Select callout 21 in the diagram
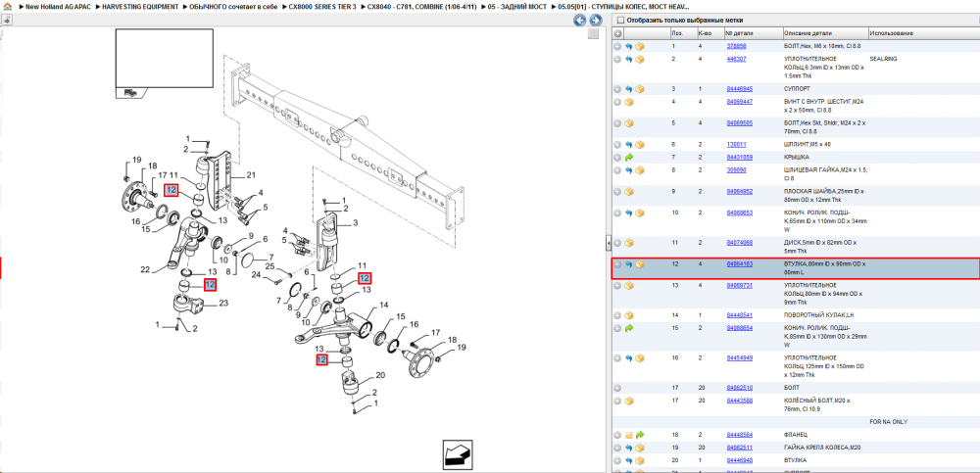This screenshot has width=980, height=473. pos(252,174)
